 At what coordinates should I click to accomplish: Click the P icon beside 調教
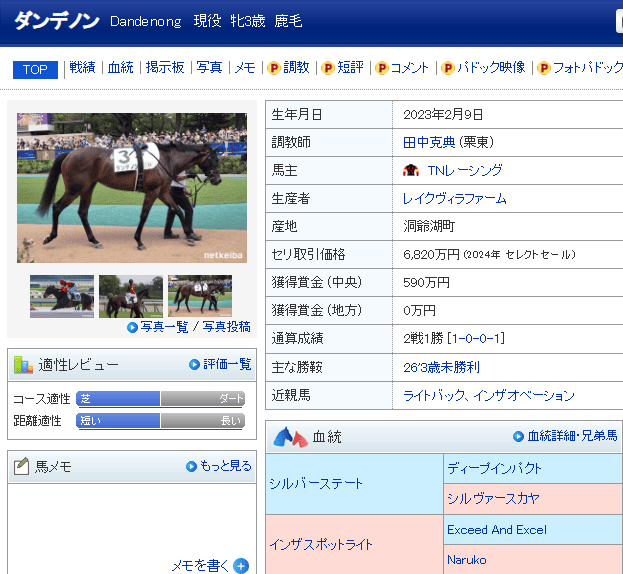pos(274,68)
